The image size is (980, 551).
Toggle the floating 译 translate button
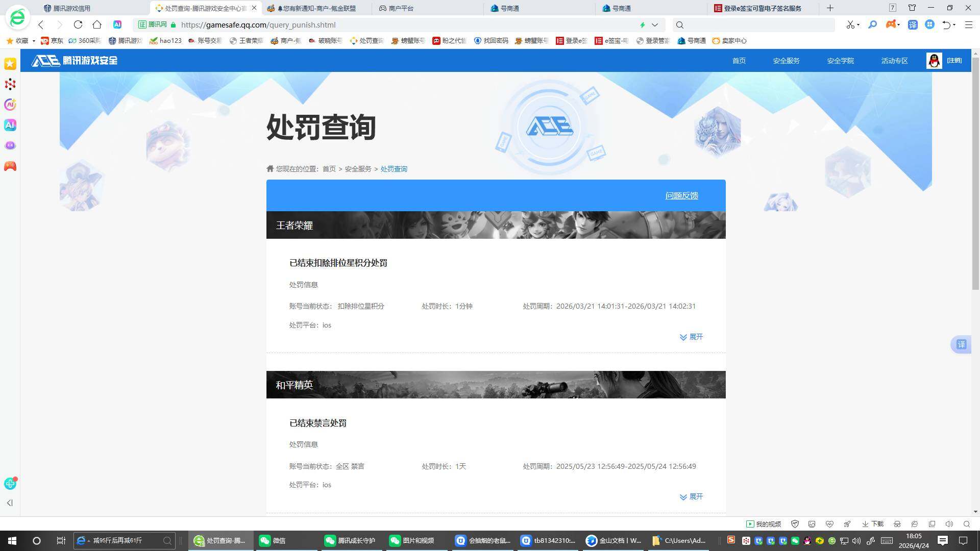coord(962,344)
